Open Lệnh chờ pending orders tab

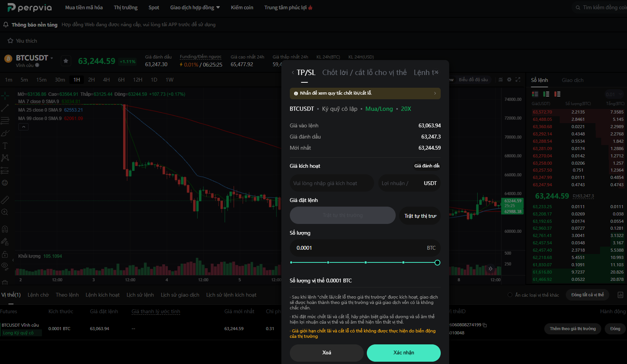pos(38,295)
